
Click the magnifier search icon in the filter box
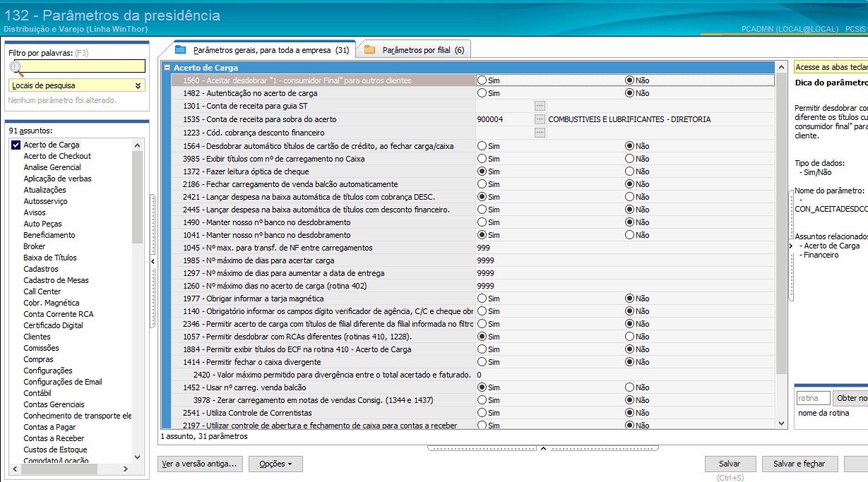pos(16,68)
